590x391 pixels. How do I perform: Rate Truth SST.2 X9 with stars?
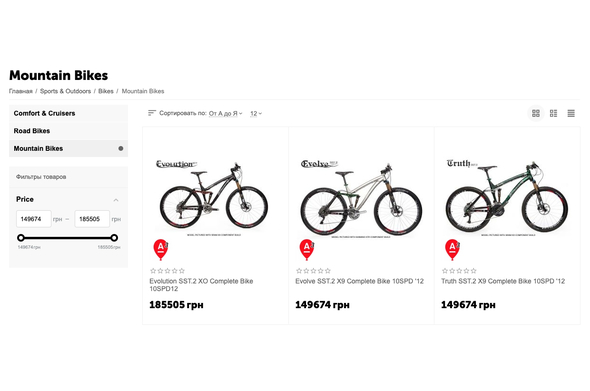(x=459, y=271)
